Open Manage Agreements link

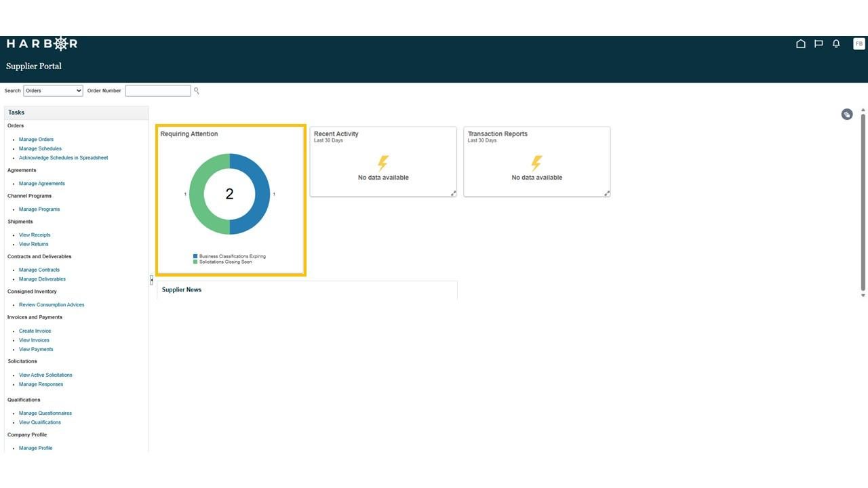coord(42,184)
